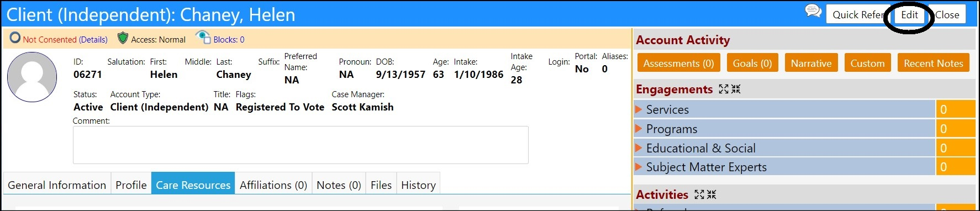Click the Portal Login value No
980x211 pixels.
(582, 69)
